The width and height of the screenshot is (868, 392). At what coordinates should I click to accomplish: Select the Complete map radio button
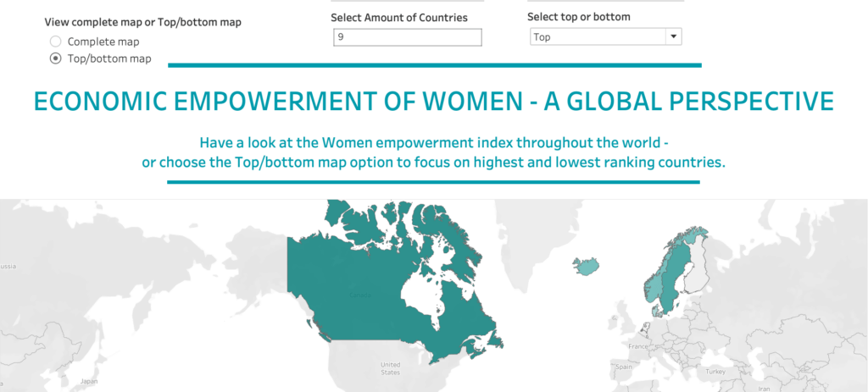(x=56, y=41)
